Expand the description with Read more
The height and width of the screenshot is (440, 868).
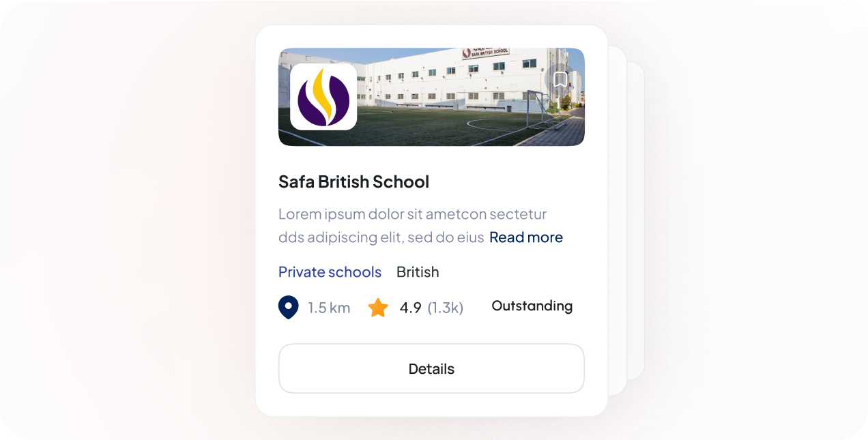pos(525,237)
